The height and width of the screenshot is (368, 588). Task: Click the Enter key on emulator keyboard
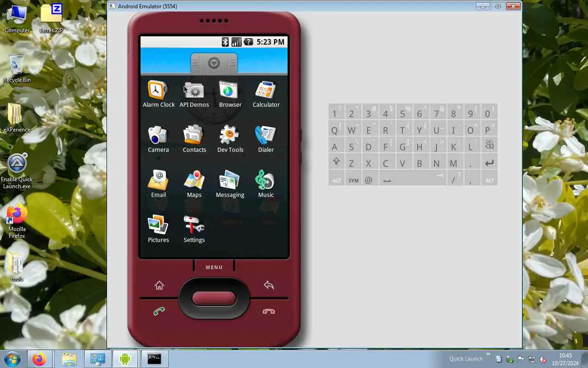(489, 162)
